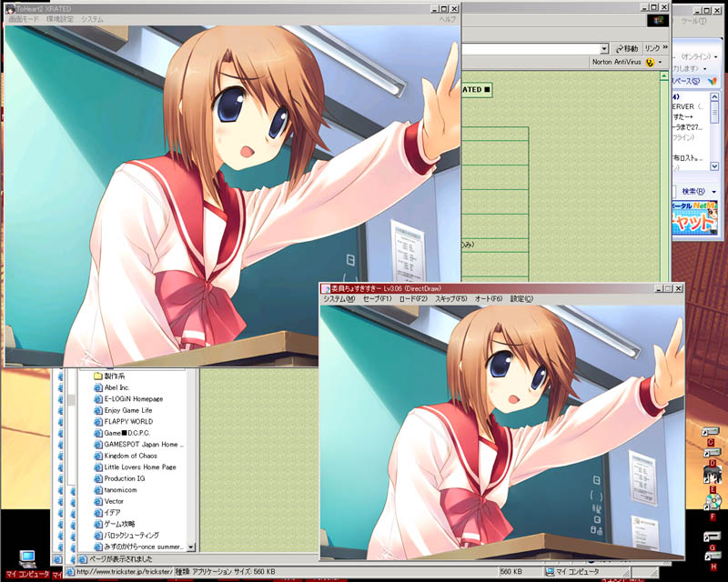Open the ツール(T) menu in messenger window
The width and height of the screenshot is (728, 582).
coord(693,21)
